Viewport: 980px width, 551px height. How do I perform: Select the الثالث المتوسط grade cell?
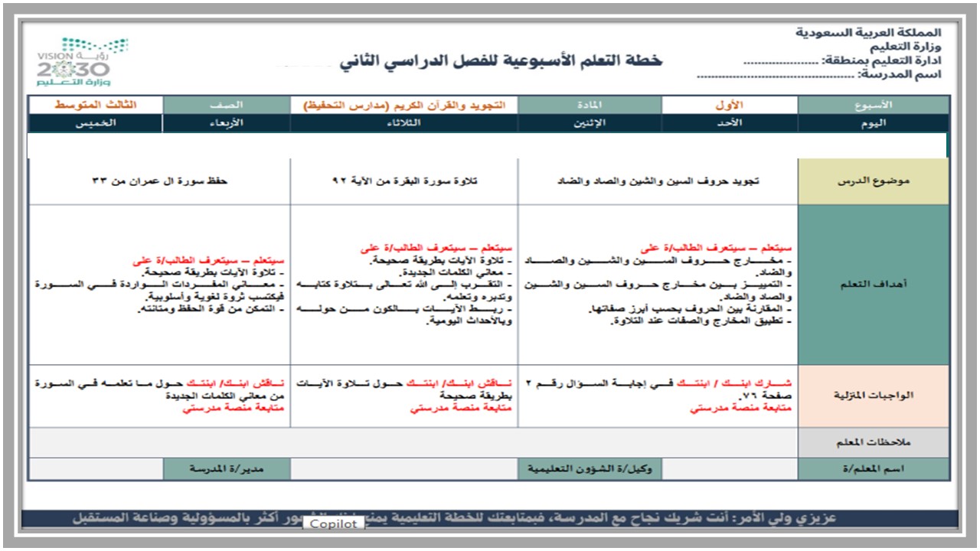96,105
